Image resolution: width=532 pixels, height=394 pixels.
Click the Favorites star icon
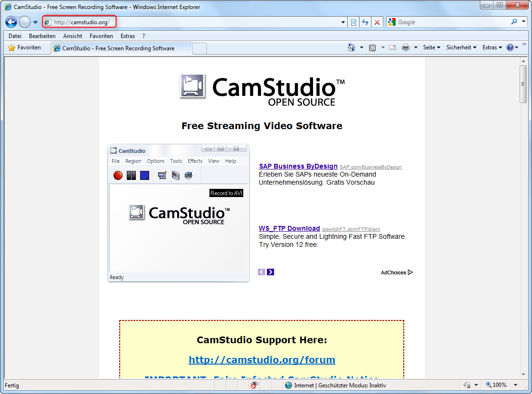(13, 47)
